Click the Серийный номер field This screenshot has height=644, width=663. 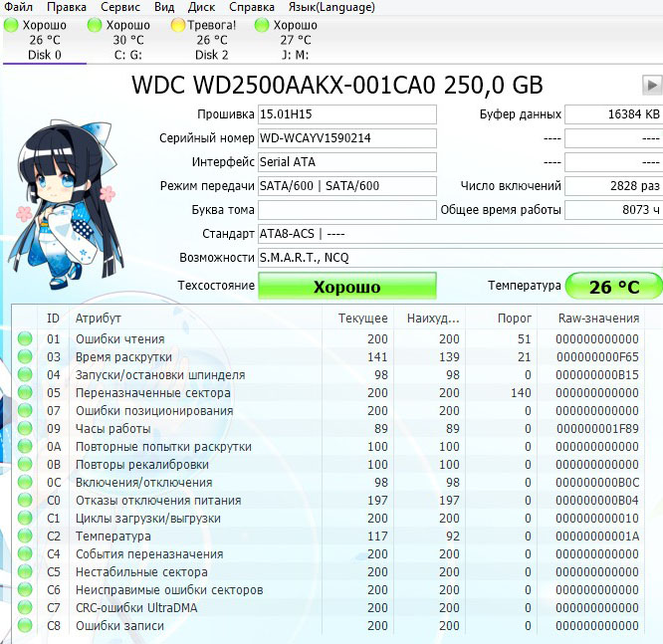click(x=347, y=138)
